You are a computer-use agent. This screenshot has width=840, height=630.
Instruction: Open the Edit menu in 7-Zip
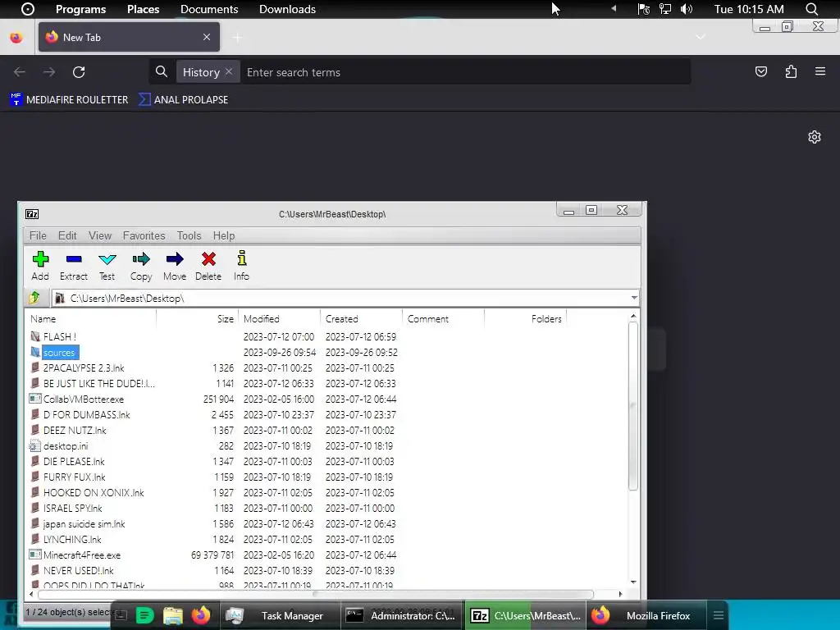coord(67,235)
